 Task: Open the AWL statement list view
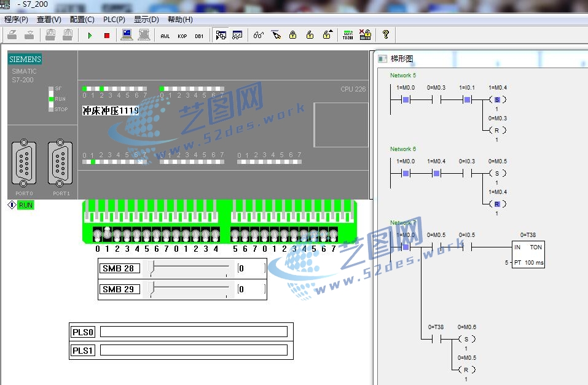click(x=165, y=36)
